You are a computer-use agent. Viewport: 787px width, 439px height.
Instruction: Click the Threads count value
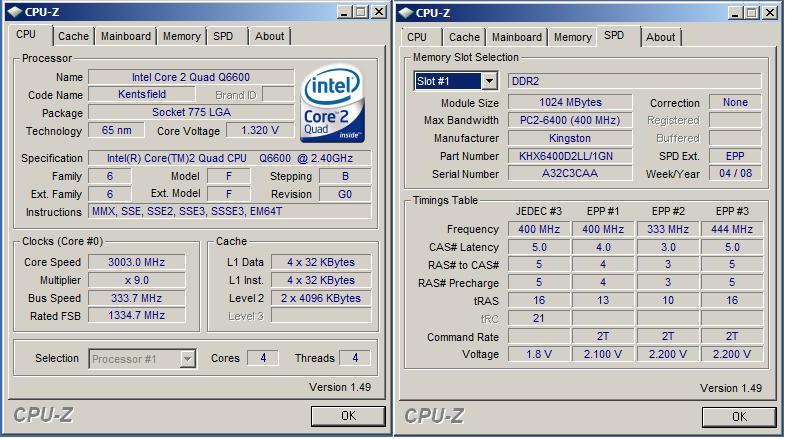tap(355, 358)
